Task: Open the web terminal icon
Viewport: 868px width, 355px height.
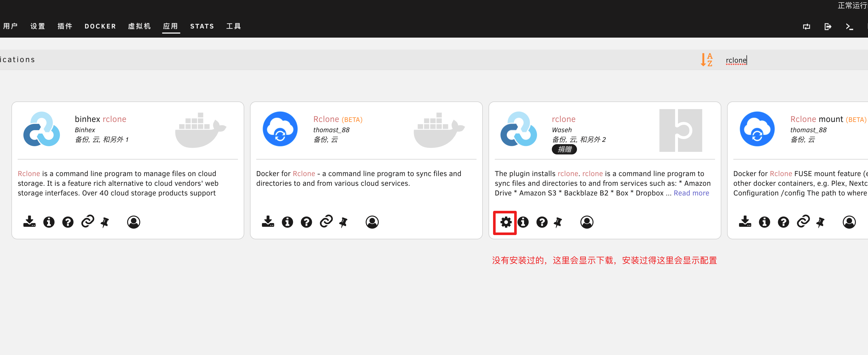Action: point(850,26)
